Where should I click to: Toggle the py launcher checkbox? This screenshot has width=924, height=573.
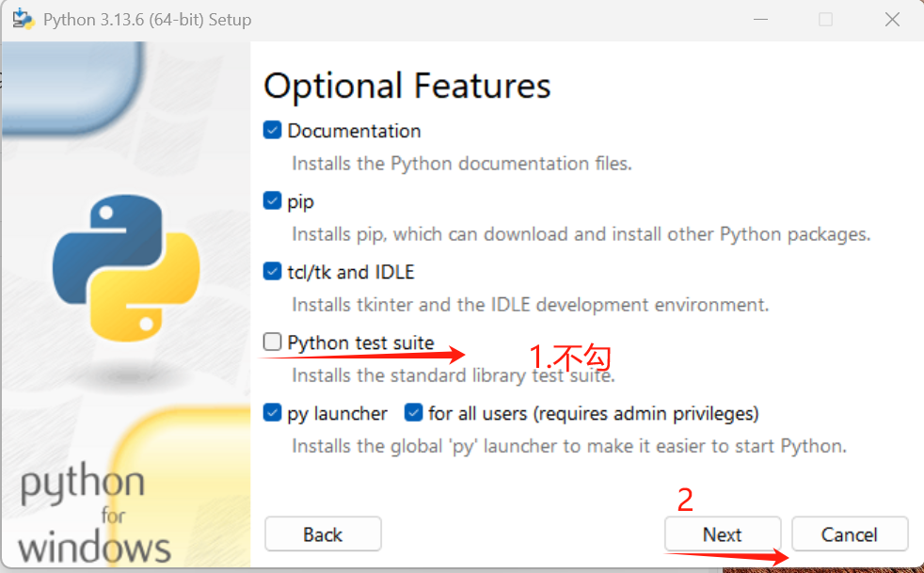click(272, 413)
